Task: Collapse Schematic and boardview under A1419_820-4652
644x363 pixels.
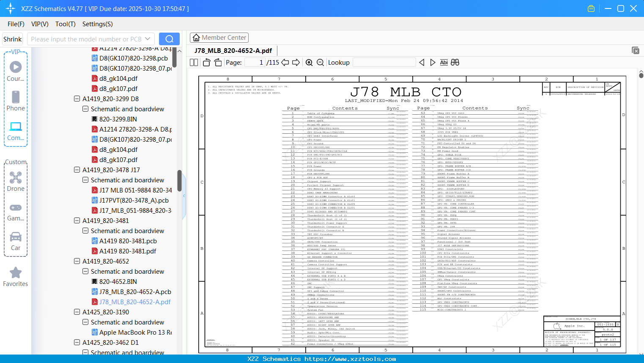Action: (x=85, y=272)
